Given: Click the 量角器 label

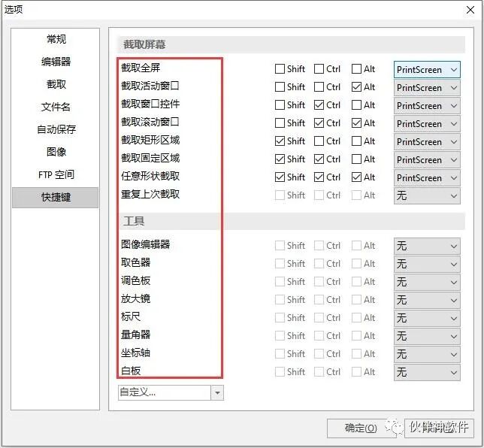Looking at the screenshot, I should click(x=135, y=334).
